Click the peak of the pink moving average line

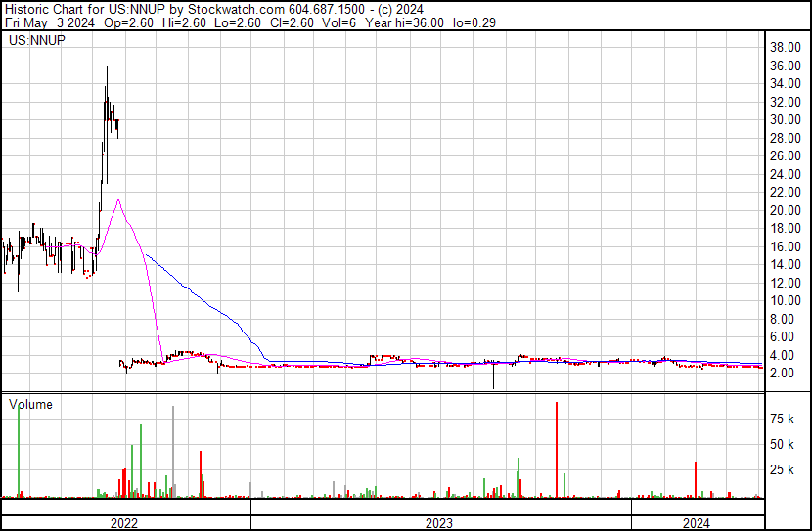click(x=118, y=199)
